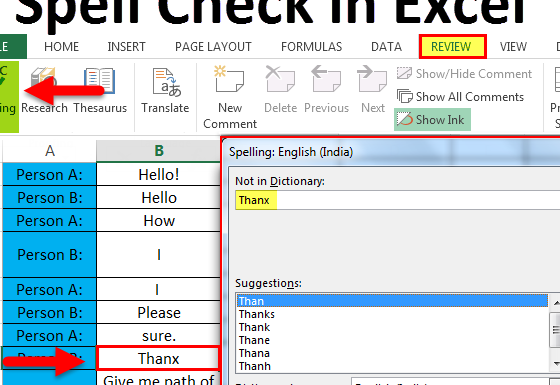Select suggestion 'Thank'
The width and height of the screenshot is (560, 385).
pyautogui.click(x=392, y=327)
